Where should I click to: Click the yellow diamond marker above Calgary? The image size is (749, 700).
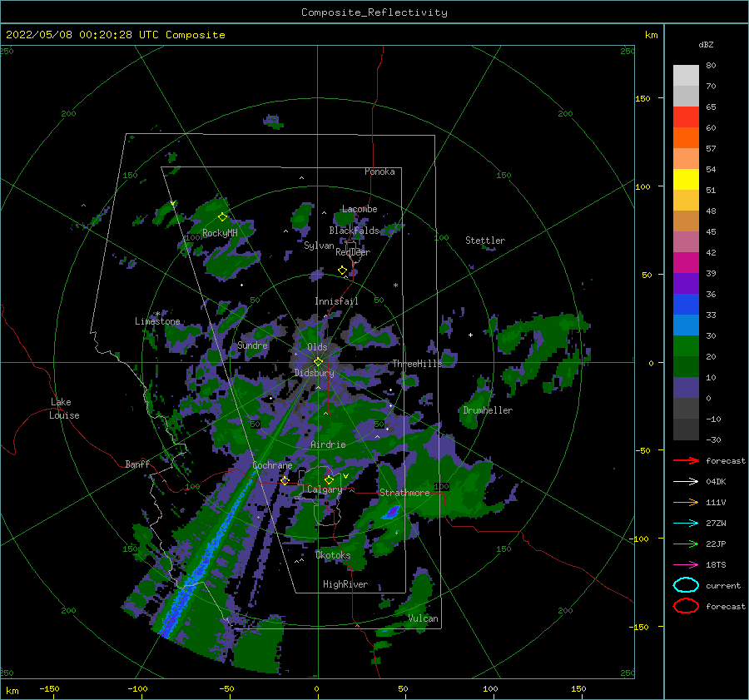329,479
